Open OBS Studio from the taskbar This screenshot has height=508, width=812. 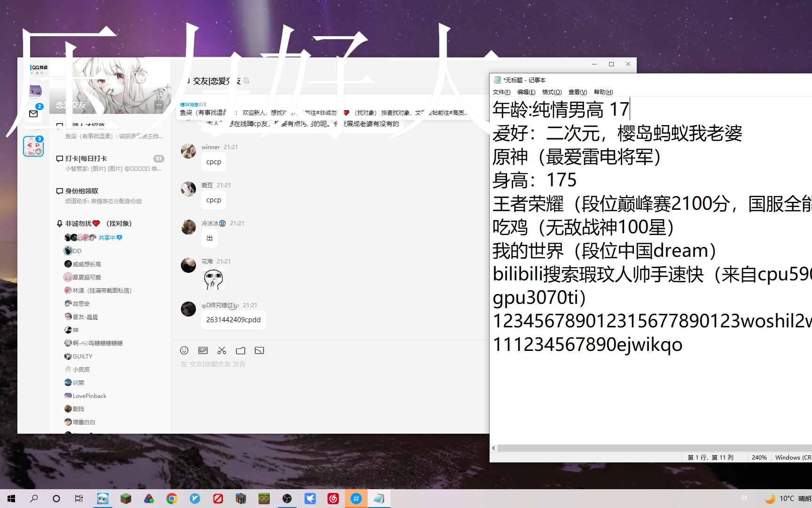pyautogui.click(x=287, y=499)
